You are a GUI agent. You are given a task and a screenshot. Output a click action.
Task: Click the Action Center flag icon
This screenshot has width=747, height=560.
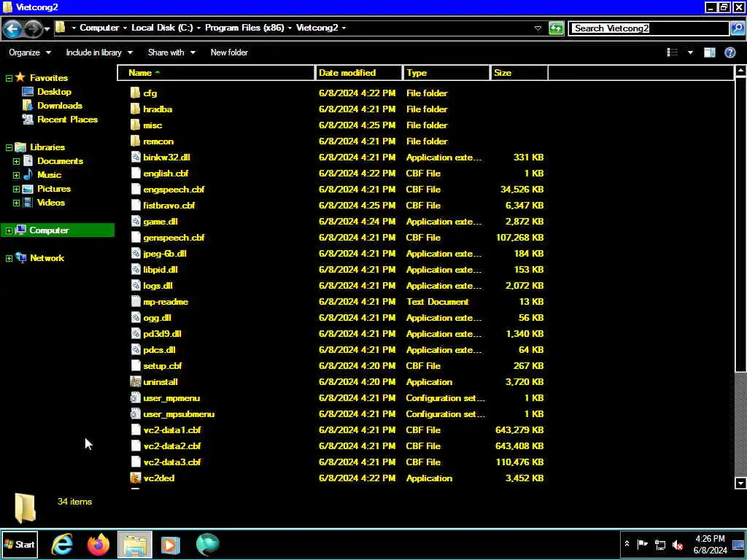[643, 544]
